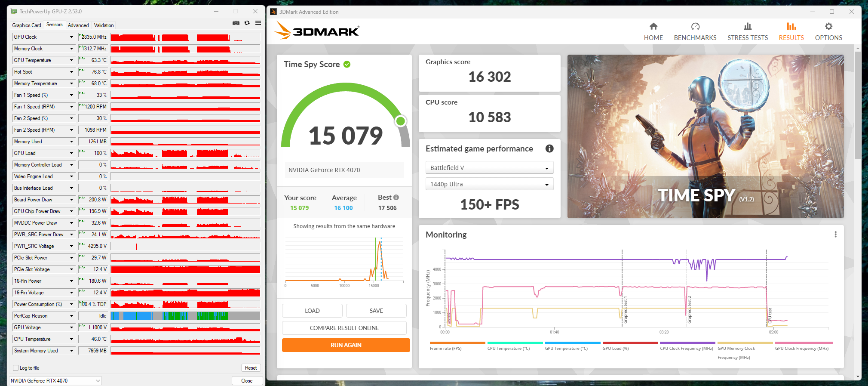Open the Battlefield V game dropdown
This screenshot has width=868, height=386.
tap(489, 168)
